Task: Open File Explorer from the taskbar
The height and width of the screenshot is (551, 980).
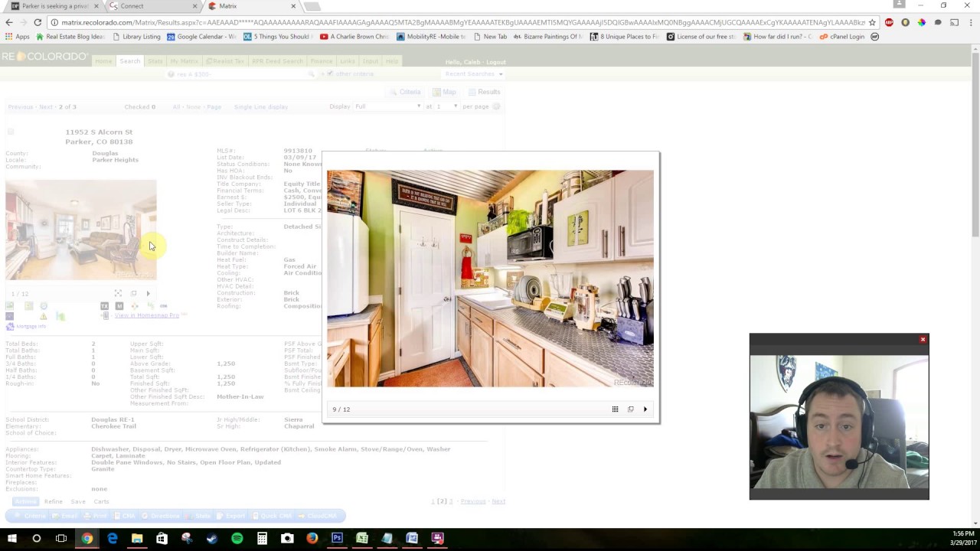Action: click(137, 538)
